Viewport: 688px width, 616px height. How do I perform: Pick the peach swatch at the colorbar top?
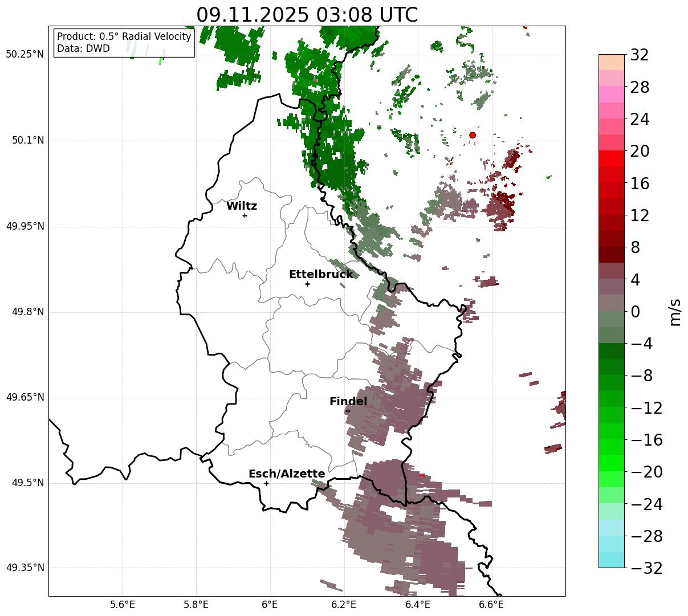[612, 62]
